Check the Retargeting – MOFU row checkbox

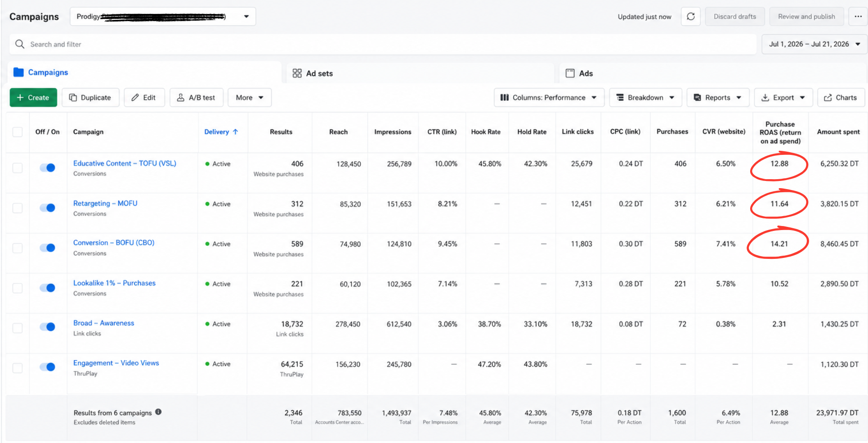pos(18,208)
